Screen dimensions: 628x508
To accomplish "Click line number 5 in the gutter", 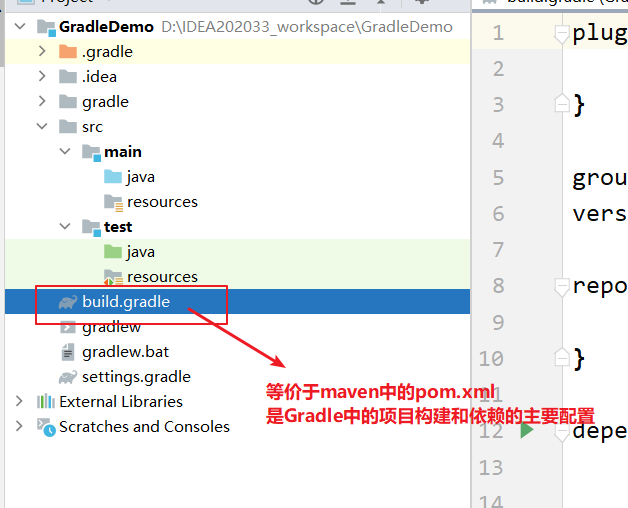I will (x=498, y=177).
